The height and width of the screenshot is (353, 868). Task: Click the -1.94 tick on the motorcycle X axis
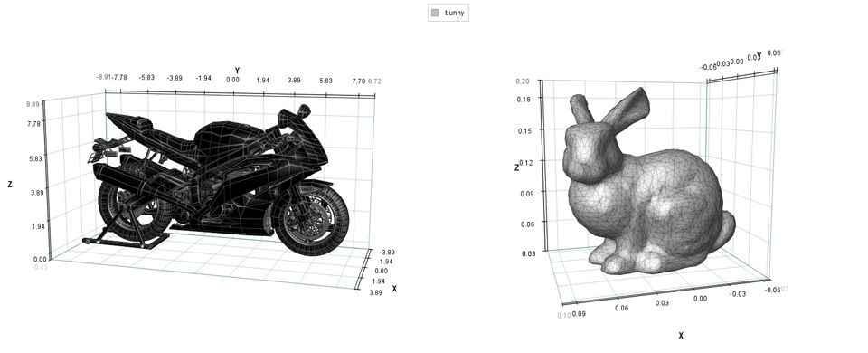coord(385,262)
